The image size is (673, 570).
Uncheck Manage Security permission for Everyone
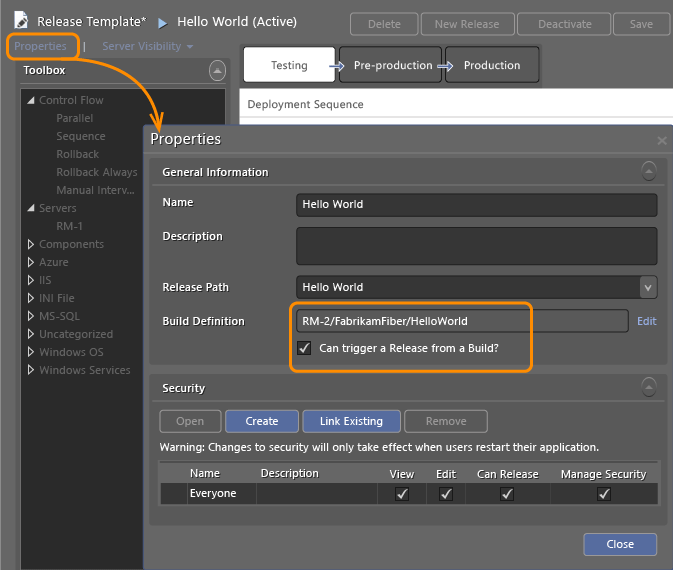pos(604,494)
